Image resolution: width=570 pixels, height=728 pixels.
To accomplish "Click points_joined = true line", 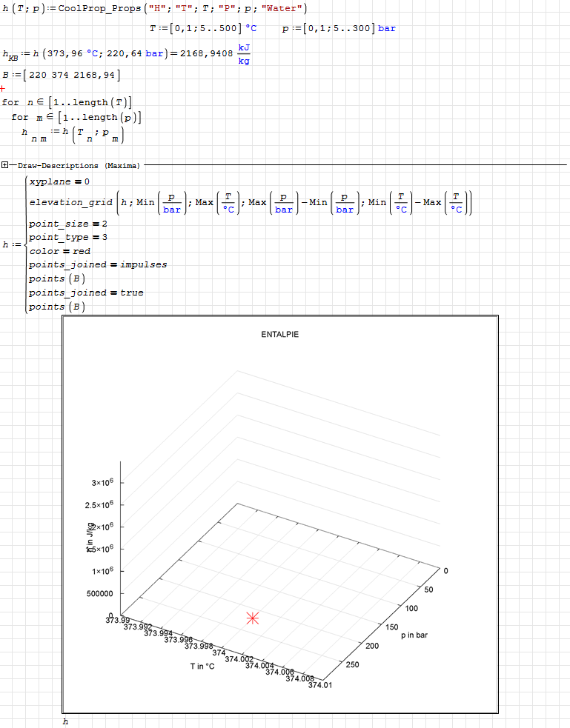I will (86, 293).
